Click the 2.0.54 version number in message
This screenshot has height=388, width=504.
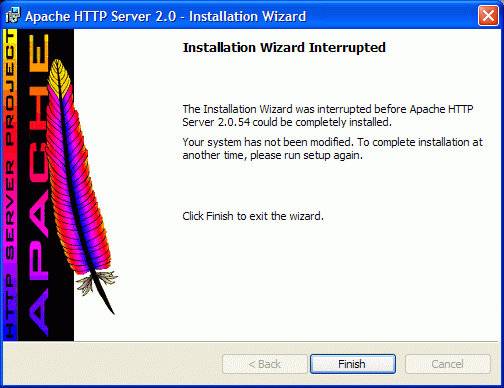coord(234,122)
